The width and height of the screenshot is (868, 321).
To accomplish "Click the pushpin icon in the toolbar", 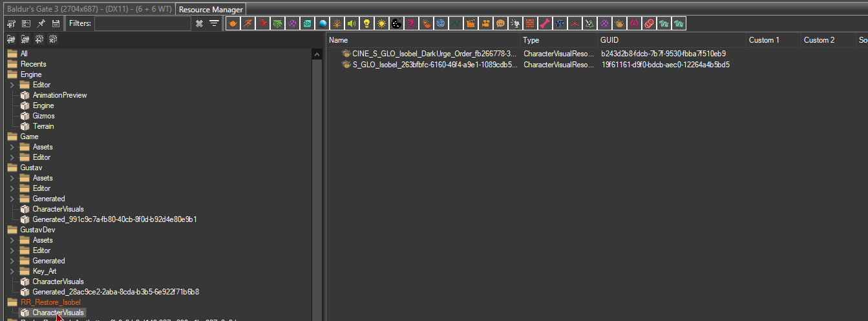I will click(x=41, y=23).
